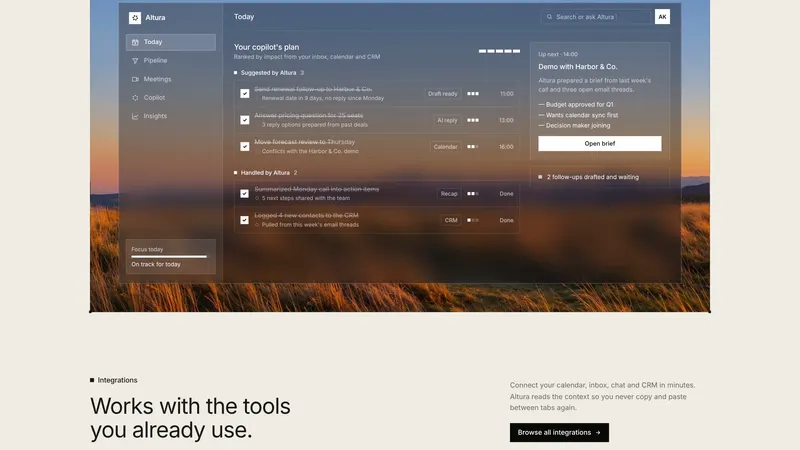Click Done status on CRM row

[x=507, y=220]
